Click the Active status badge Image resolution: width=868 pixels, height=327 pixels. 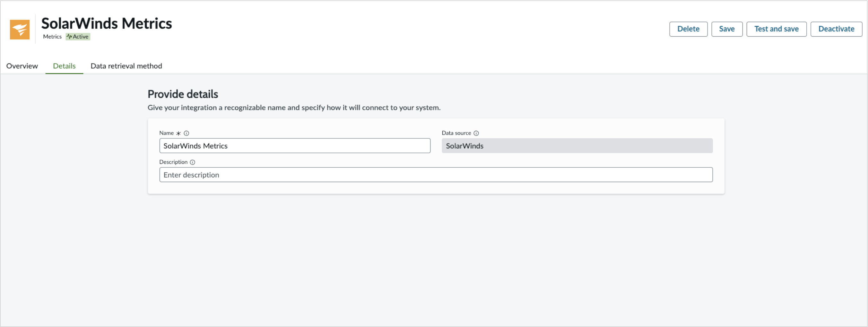point(78,36)
